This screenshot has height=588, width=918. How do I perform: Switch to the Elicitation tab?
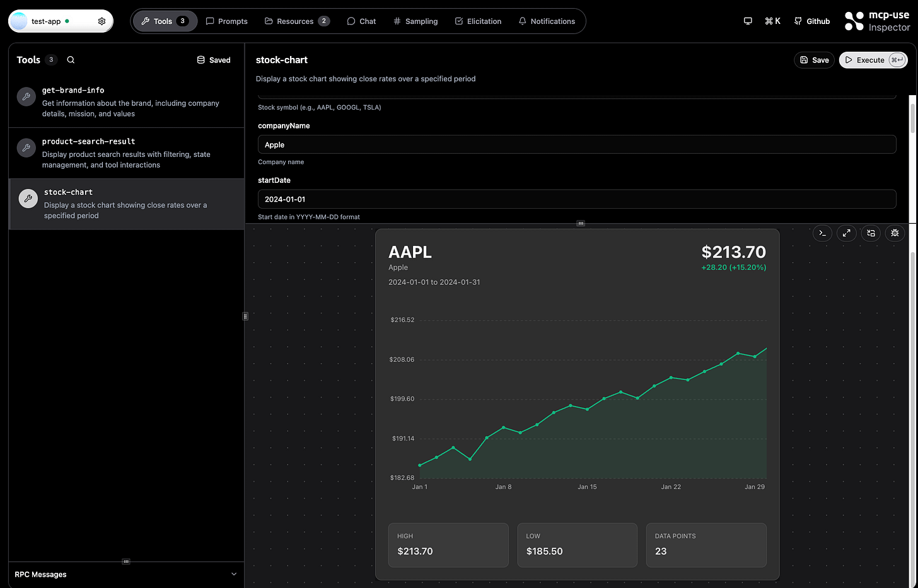(478, 21)
